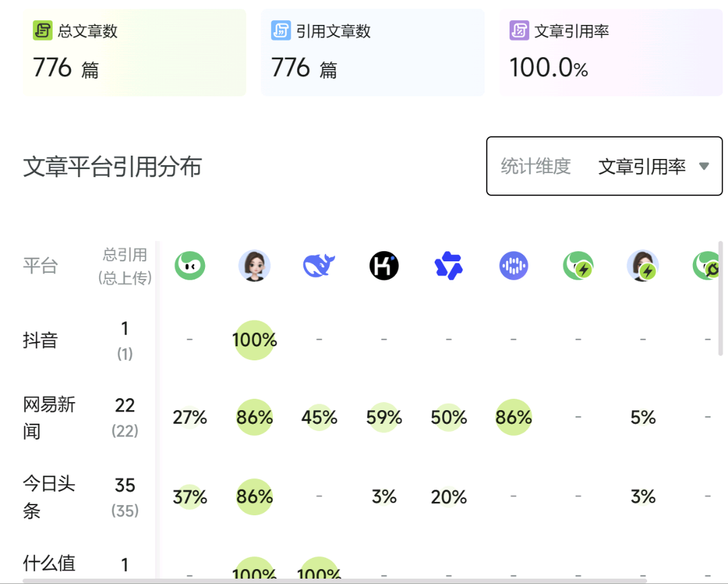Click the 3% value under the avatar lightning column
Viewport: 728px width, 584px height.
[643, 497]
